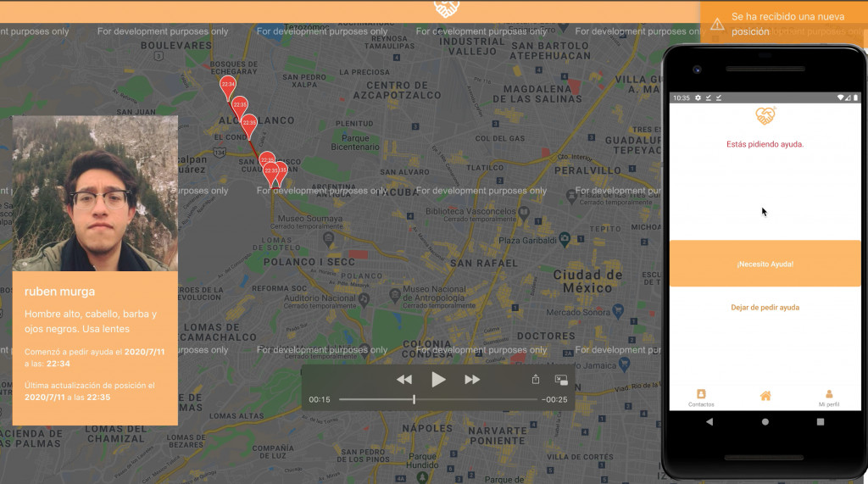Enable picture-in-picture mode icon
868x484 pixels.
coord(561,381)
